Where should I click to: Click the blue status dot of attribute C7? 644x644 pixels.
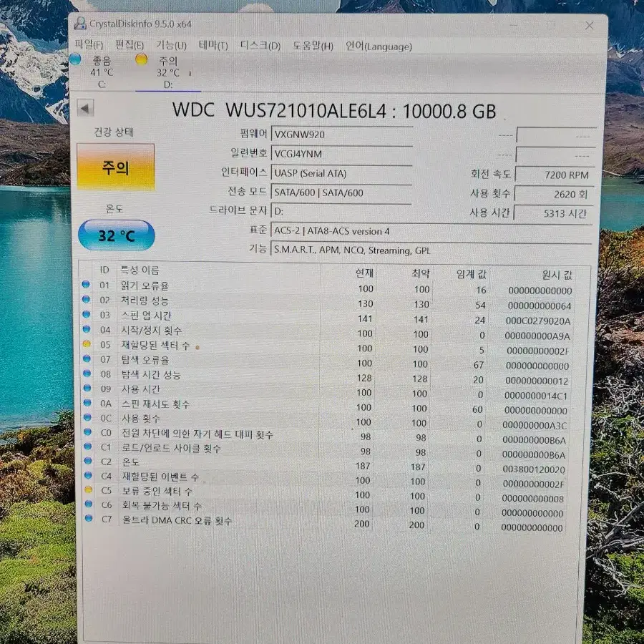(x=88, y=518)
